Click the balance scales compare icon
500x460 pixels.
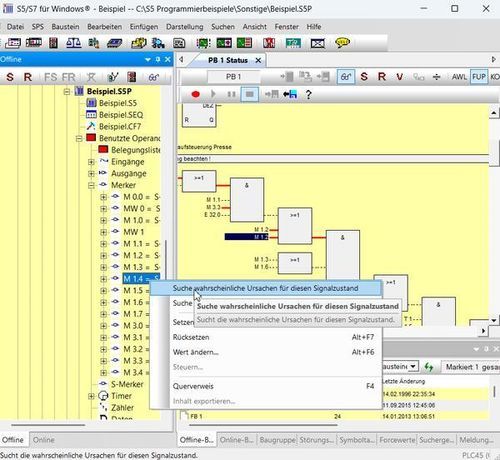[x=74, y=43]
